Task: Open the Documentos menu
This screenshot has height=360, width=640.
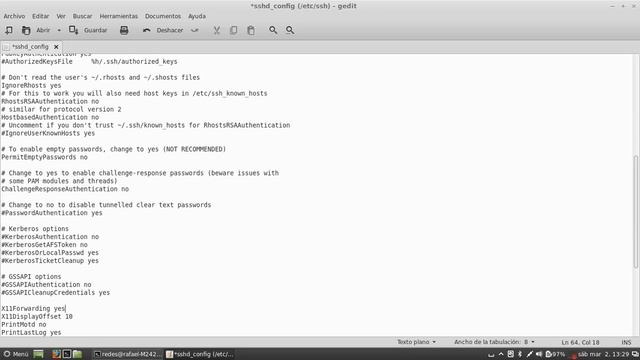Action: [163, 16]
